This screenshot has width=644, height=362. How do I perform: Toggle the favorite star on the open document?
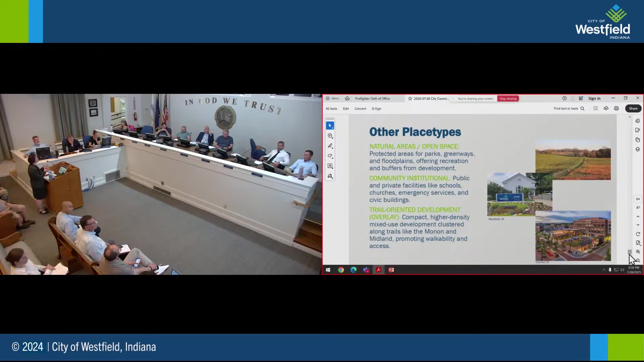click(x=410, y=98)
